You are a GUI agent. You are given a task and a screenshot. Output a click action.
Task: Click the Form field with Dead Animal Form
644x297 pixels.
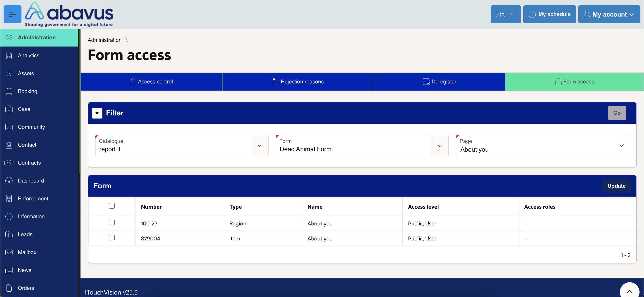pyautogui.click(x=353, y=146)
